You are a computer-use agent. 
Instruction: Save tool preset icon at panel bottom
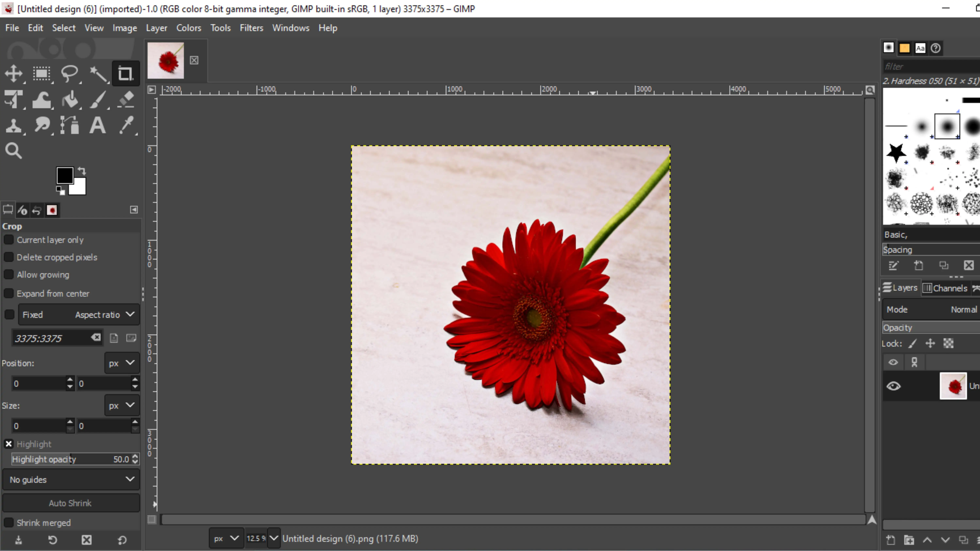pyautogui.click(x=18, y=540)
